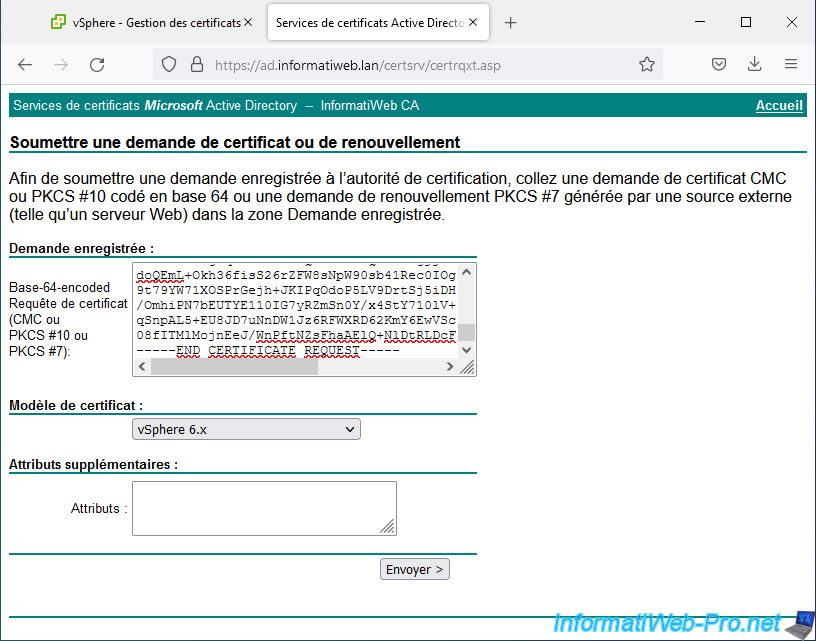This screenshot has height=641, width=816.
Task: Follow the Accueil link
Action: click(779, 105)
